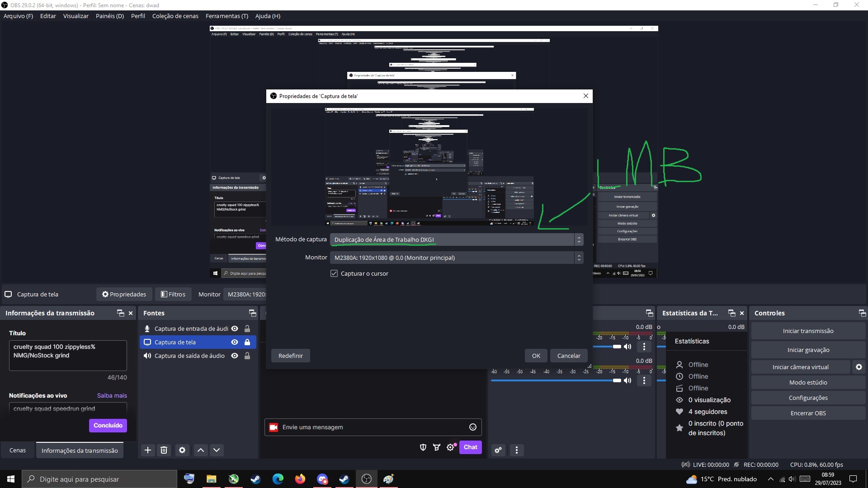Click the Iniciar gravação button
The height and width of the screenshot is (488, 868).
coord(808,350)
